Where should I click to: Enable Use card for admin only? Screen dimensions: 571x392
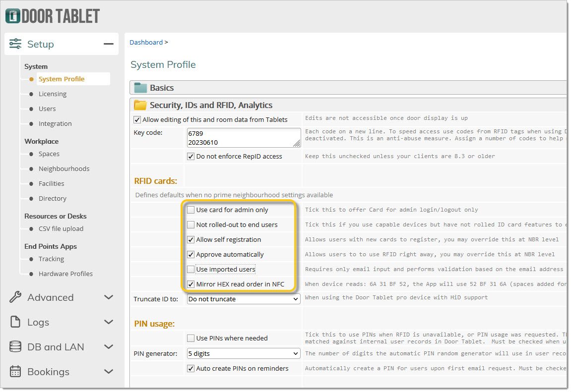click(190, 210)
